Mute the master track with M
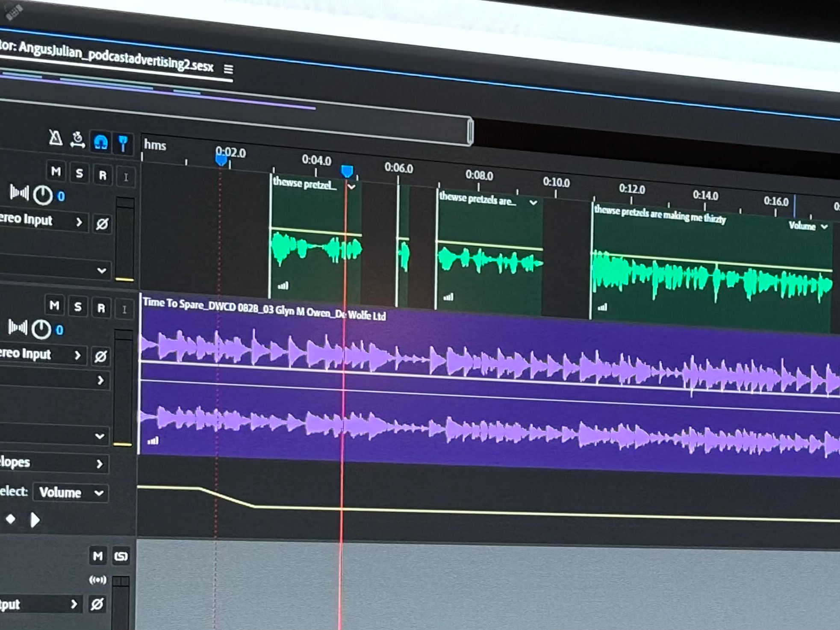Viewport: 840px width, 630px height. pos(97,556)
